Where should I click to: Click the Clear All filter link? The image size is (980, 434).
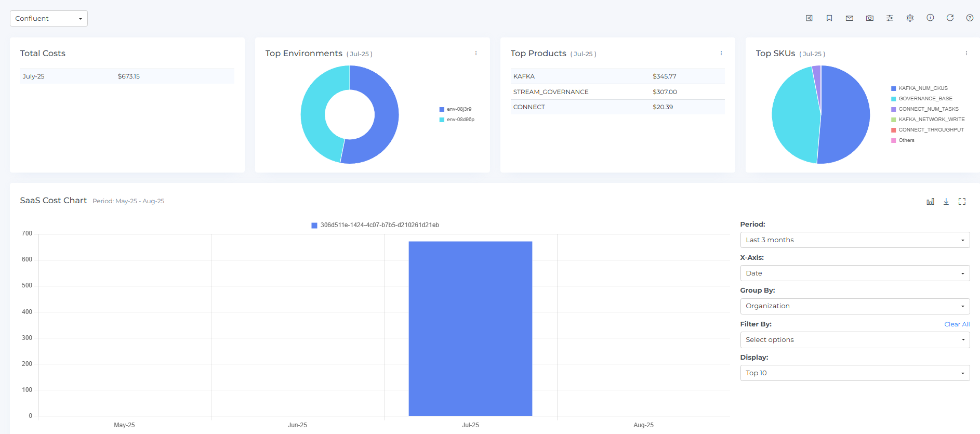point(957,324)
